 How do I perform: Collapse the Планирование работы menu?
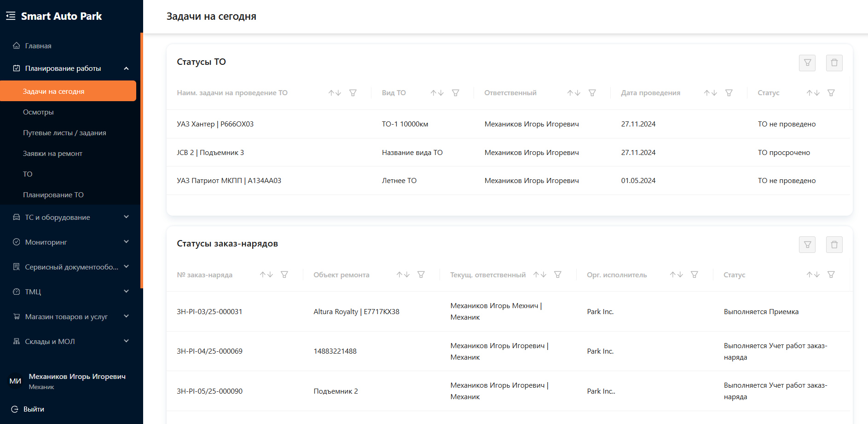pyautogui.click(x=126, y=69)
